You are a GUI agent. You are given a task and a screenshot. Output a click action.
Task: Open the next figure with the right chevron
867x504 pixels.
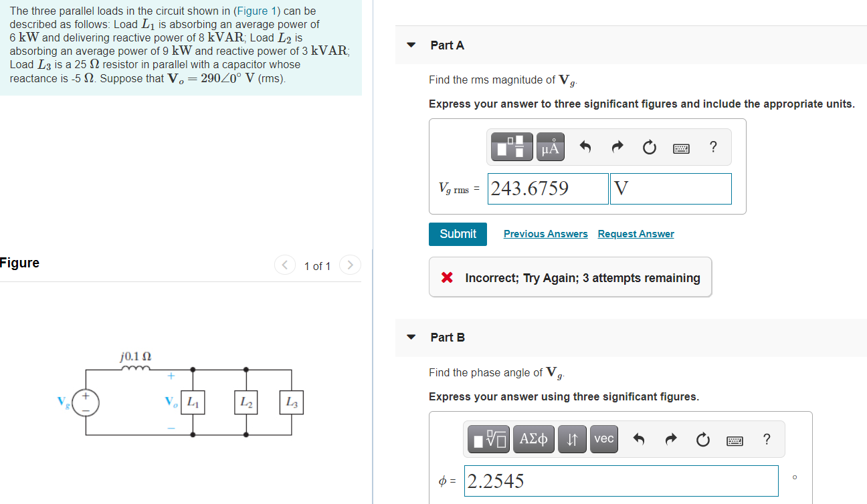point(350,265)
